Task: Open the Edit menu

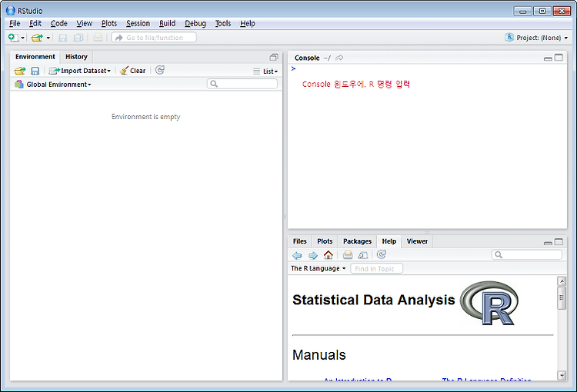Action: 35,23
